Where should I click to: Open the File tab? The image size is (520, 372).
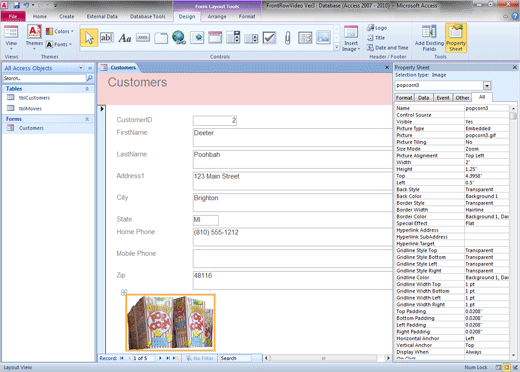point(13,16)
